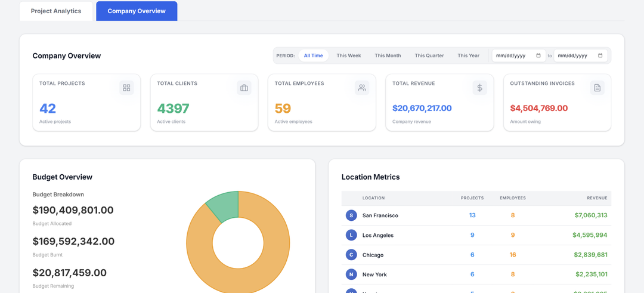Select the New York location name

click(374, 274)
